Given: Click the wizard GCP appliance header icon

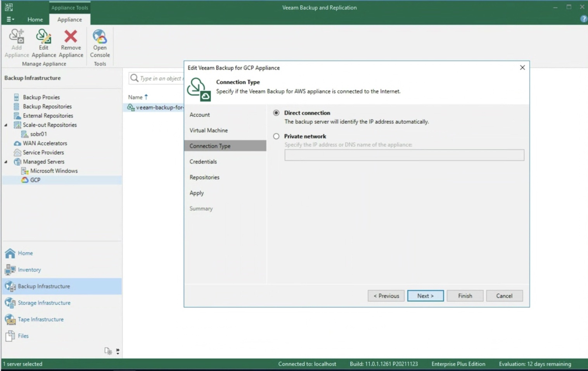Looking at the screenshot, I should 199,89.
